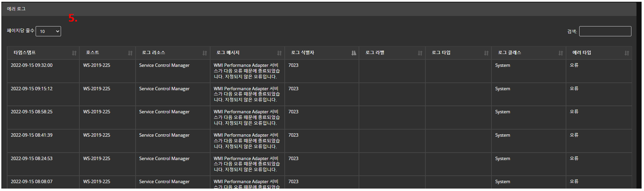Click the 7023 identifier in the 08:24:53 row

pyautogui.click(x=293, y=158)
